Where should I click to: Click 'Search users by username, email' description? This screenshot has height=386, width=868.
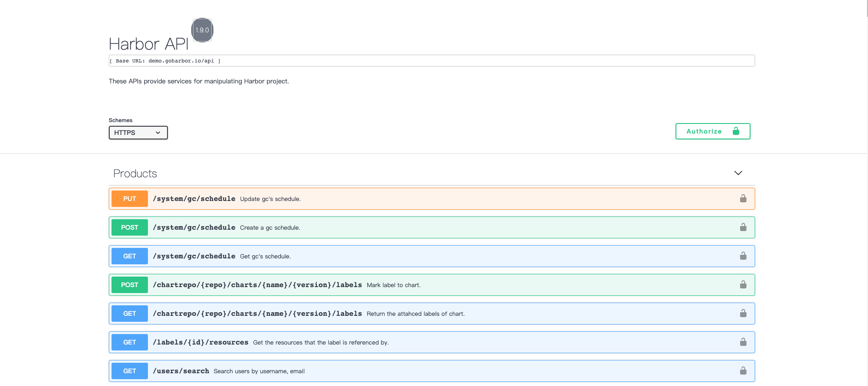point(259,371)
